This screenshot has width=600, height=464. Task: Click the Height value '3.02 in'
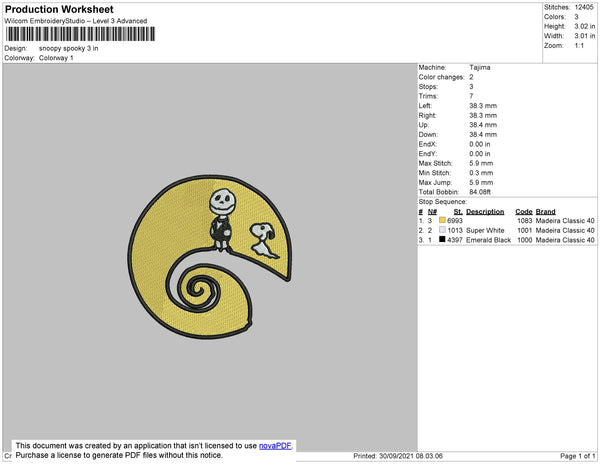coord(584,26)
